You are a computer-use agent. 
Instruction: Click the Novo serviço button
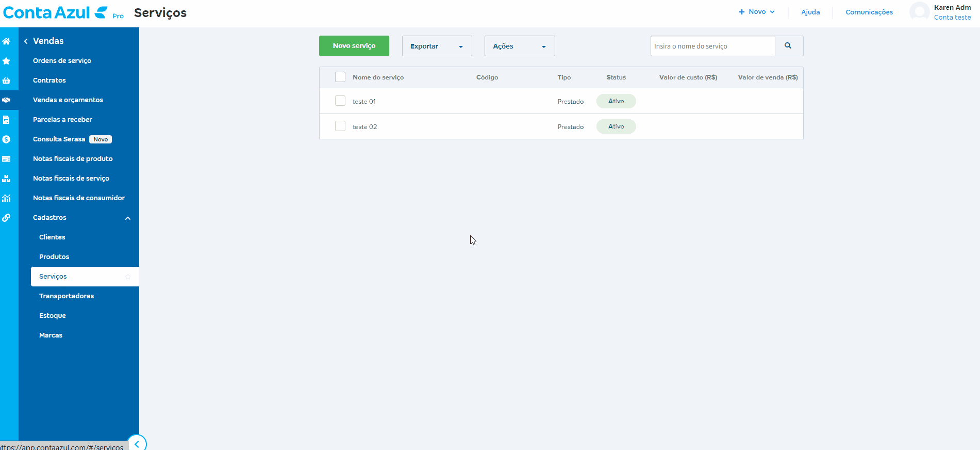(354, 46)
